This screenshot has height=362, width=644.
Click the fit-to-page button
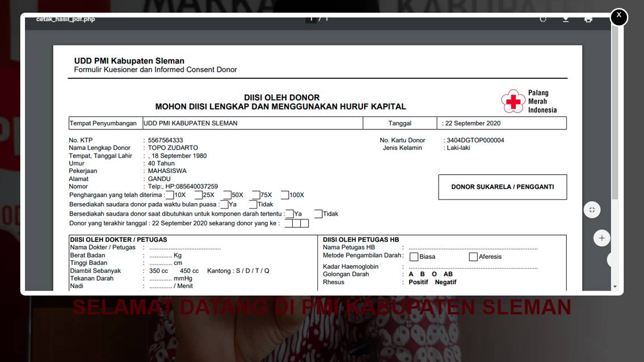592,210
